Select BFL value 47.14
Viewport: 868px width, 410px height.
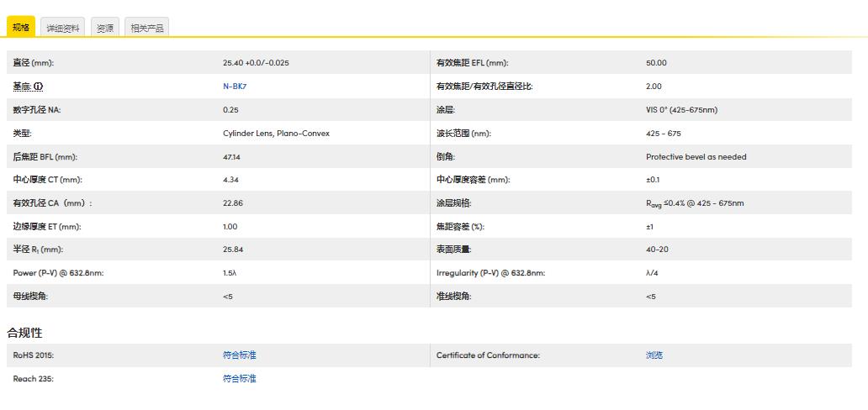click(231, 156)
